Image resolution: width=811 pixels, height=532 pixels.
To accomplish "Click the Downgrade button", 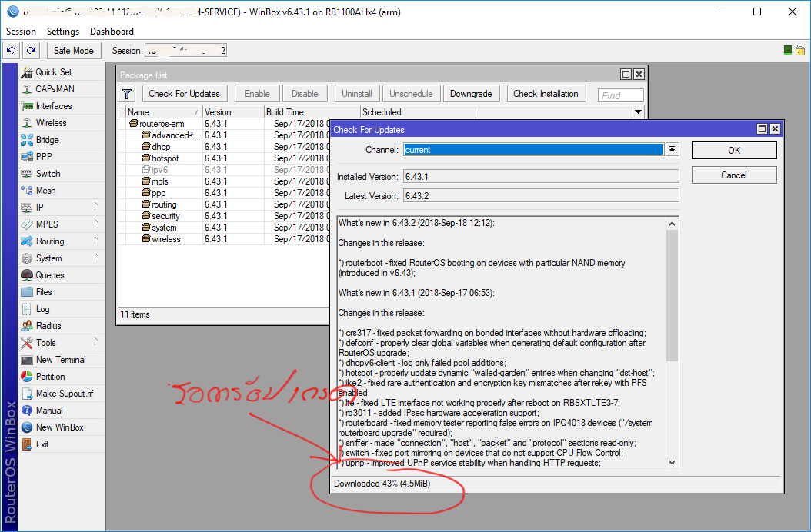I will (x=471, y=94).
